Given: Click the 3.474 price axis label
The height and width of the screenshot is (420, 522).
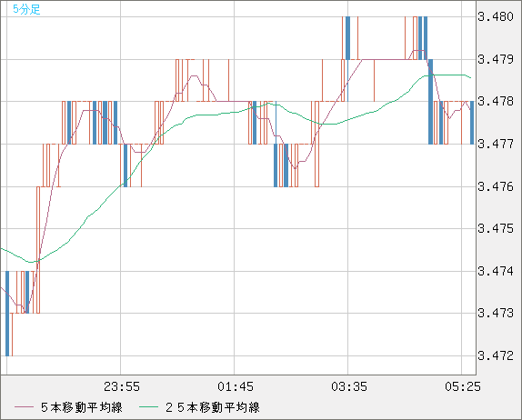Looking at the screenshot, I should point(496,271).
